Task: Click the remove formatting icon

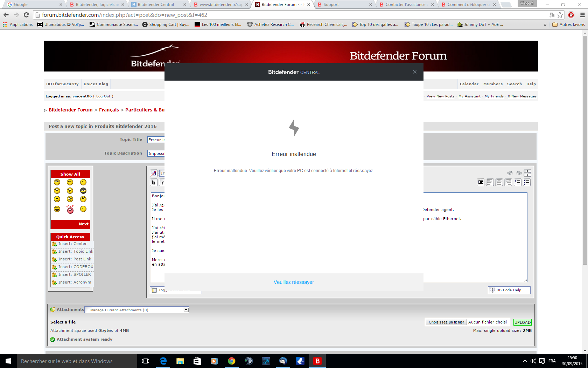Action: tap(154, 173)
